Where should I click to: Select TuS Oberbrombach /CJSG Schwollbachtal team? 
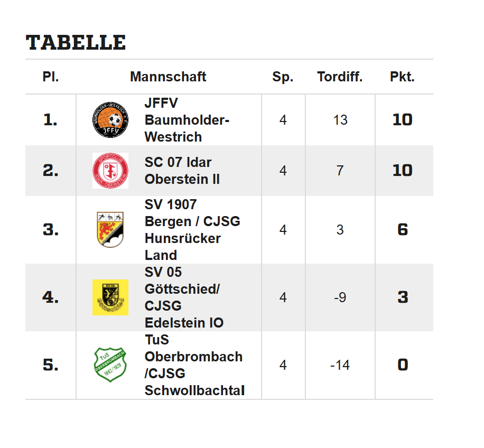pos(193,365)
